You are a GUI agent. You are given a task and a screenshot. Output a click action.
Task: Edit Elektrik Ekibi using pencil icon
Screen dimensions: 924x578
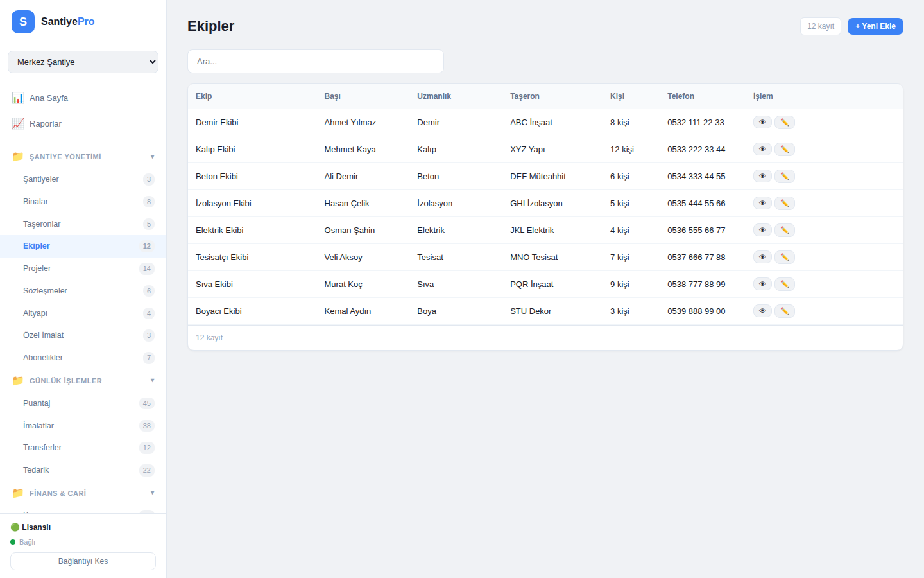[784, 230]
